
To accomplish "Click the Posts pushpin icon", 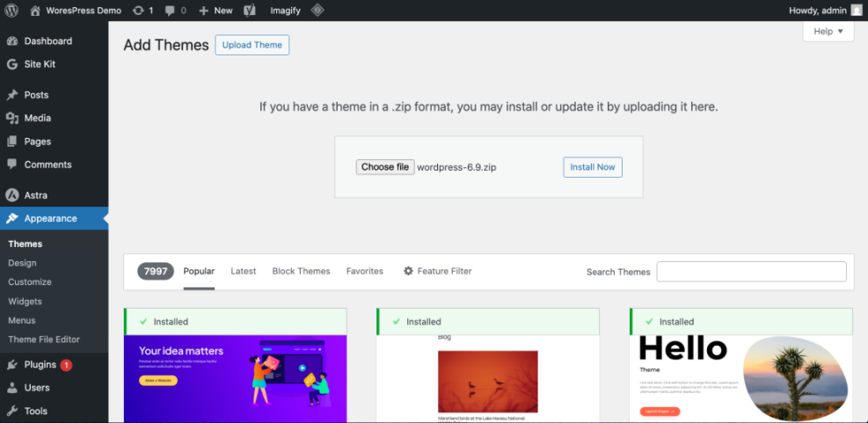I will [x=12, y=95].
